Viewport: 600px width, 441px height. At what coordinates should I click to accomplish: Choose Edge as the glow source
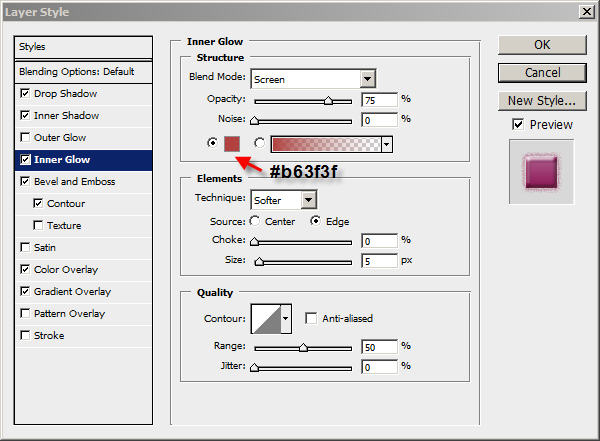pyautogui.click(x=315, y=221)
